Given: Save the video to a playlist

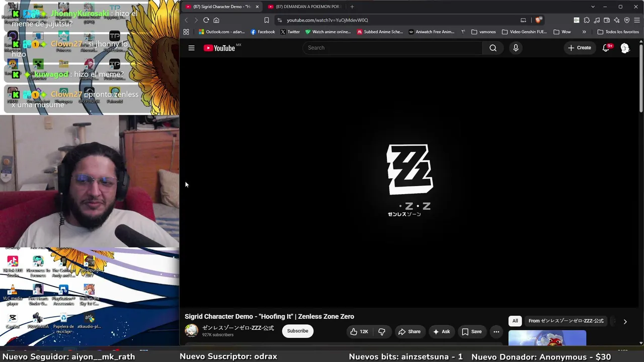Looking at the screenshot, I should 472,332.
